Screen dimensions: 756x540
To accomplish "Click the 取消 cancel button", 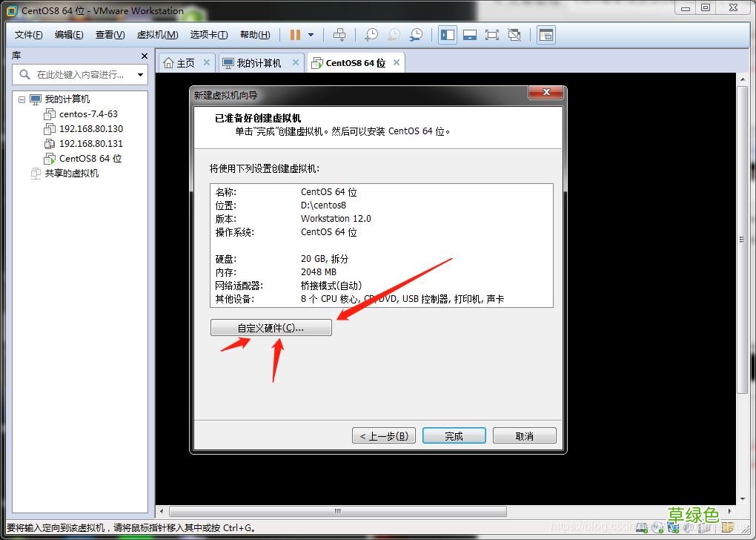I will [525, 435].
